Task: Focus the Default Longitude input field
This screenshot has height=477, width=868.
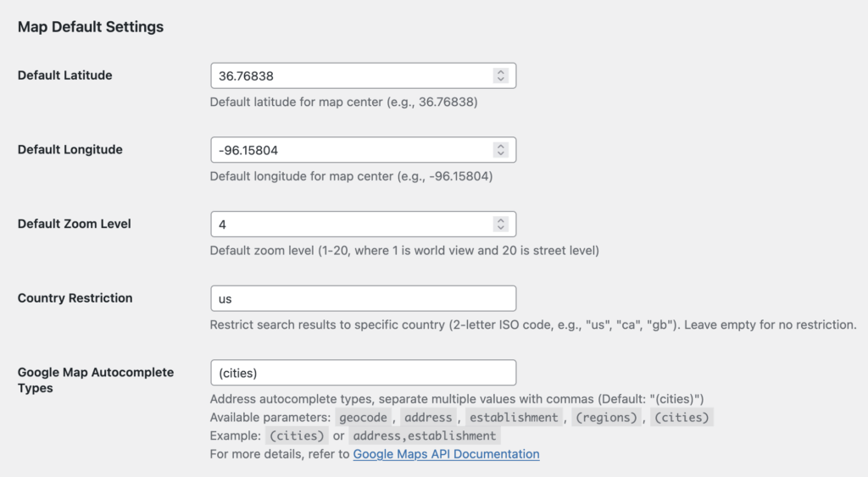Action: tap(348, 150)
